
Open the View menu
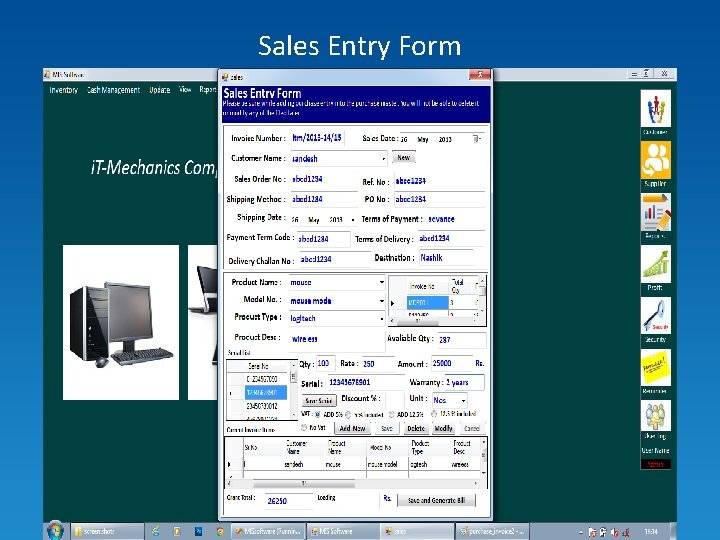click(185, 90)
